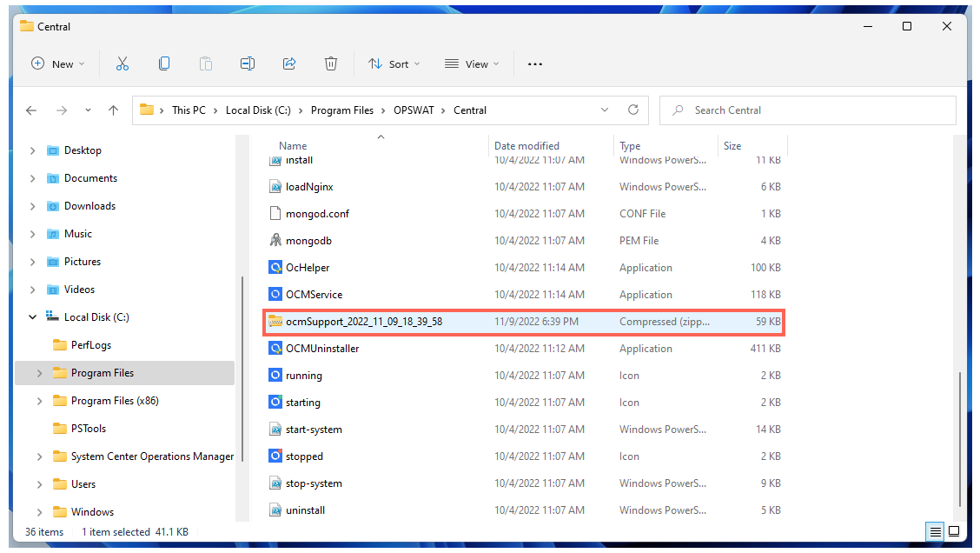Select the mongod.conf file name
The image size is (980, 553).
click(317, 213)
